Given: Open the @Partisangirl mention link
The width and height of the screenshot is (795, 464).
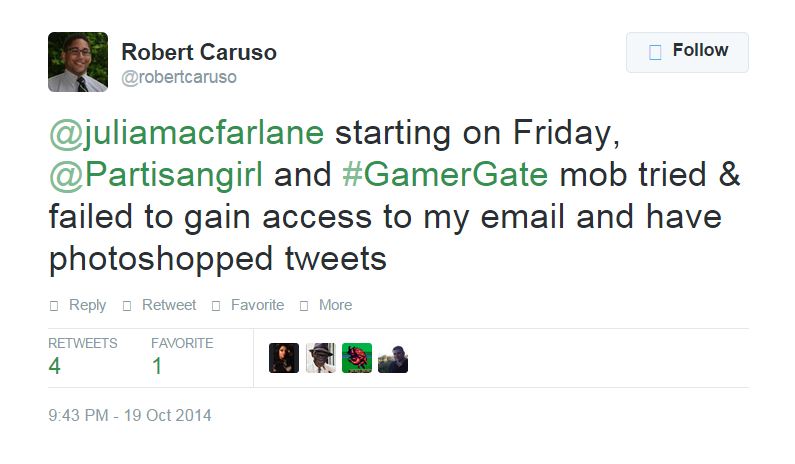Looking at the screenshot, I should (156, 175).
